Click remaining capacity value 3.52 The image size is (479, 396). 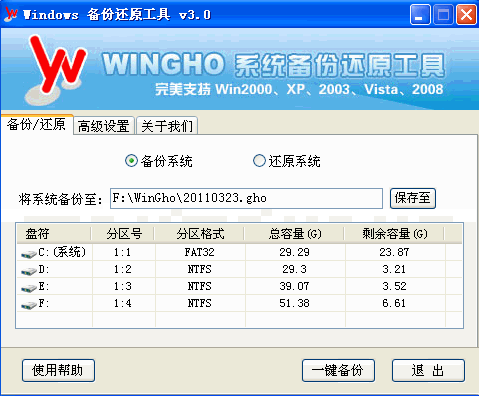pyautogui.click(x=394, y=286)
